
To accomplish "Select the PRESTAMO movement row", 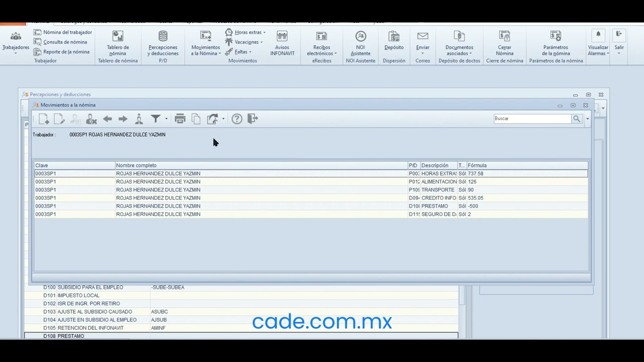I will (x=311, y=206).
